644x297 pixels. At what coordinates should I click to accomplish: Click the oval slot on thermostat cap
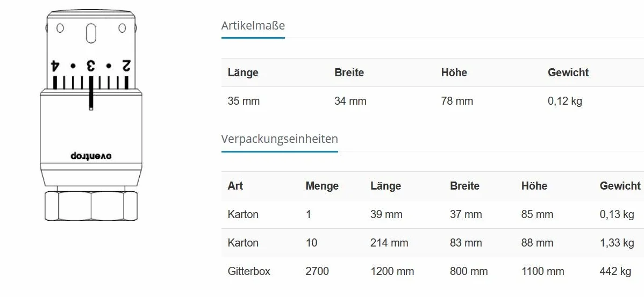[91, 33]
